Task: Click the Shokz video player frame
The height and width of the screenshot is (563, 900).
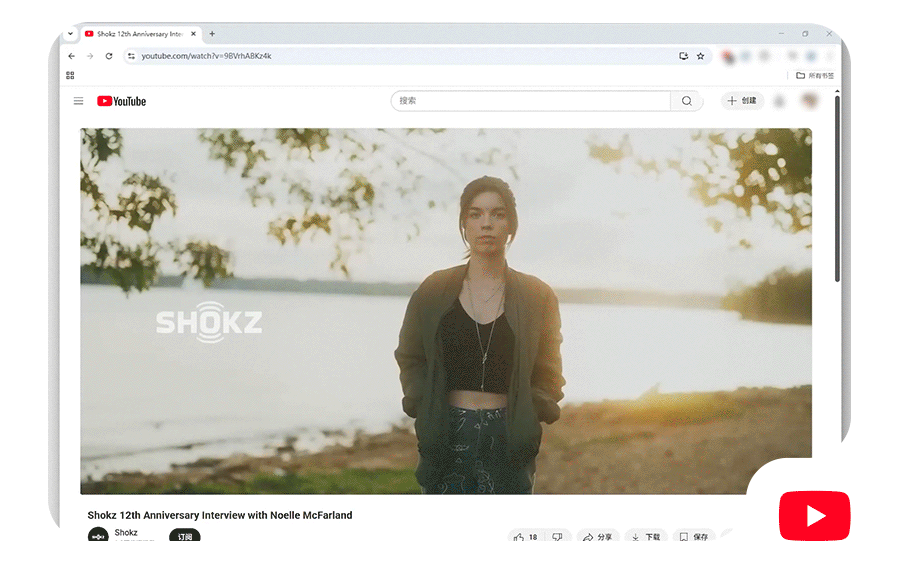Action: click(x=446, y=310)
